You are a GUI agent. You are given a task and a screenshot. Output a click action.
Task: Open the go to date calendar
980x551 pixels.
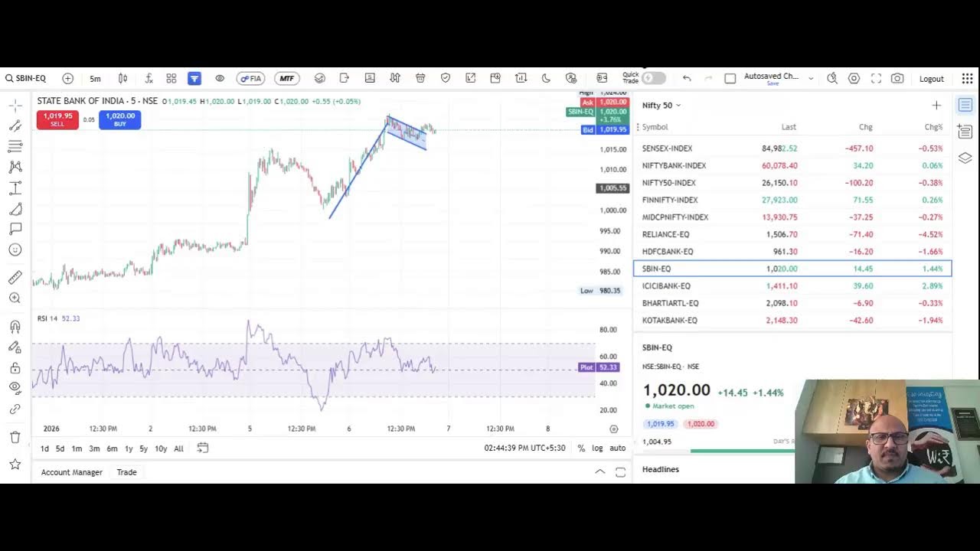tap(203, 448)
